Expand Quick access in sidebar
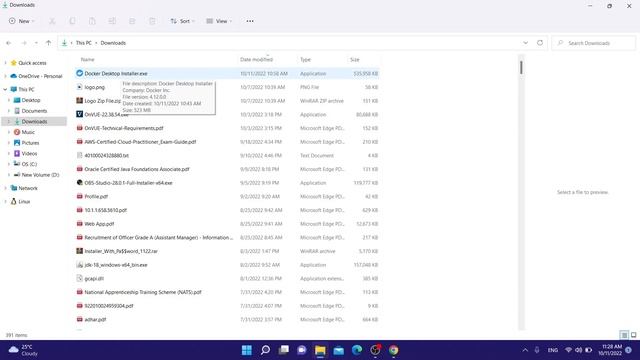Image resolution: width=640 pixels, height=360 pixels. [x=5, y=63]
